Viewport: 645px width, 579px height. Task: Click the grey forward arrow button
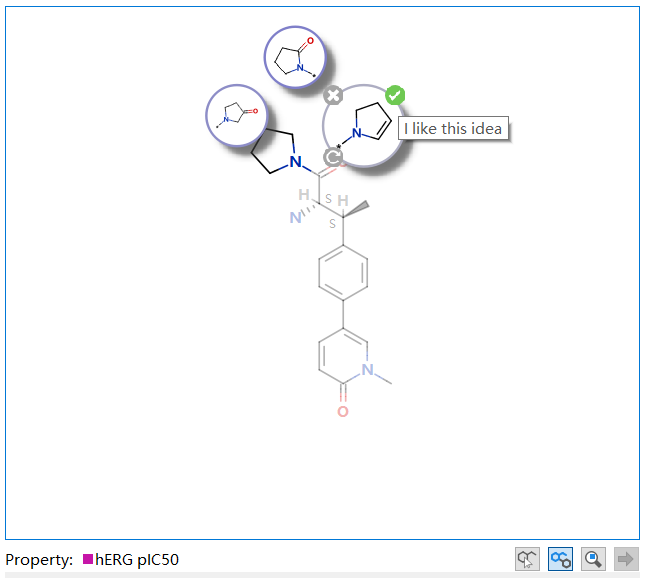coord(626,559)
